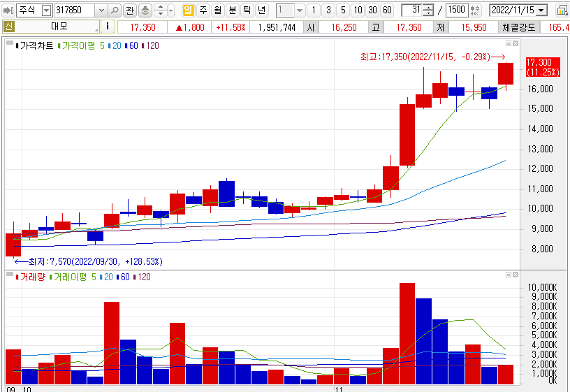
Task: Select the 주 weekly chart period
Action: pos(203,10)
